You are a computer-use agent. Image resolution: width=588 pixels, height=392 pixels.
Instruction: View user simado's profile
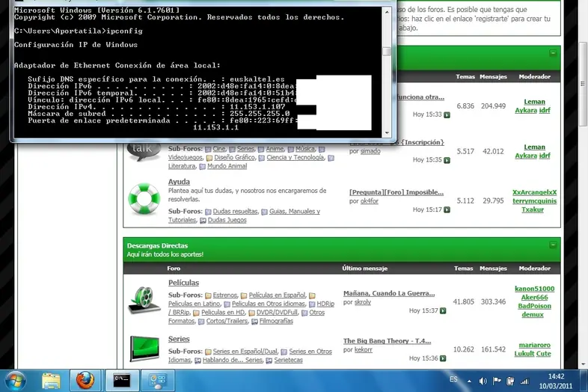(x=370, y=151)
